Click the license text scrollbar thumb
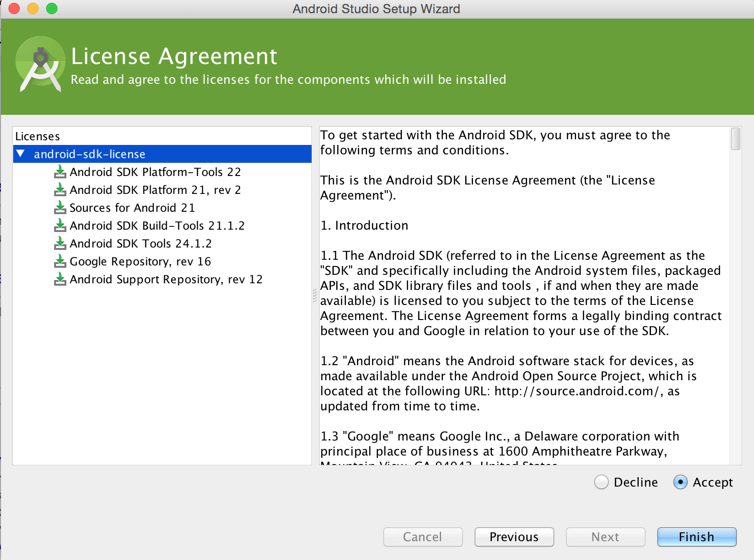Screen dimensions: 754x560 pyautogui.click(x=736, y=139)
